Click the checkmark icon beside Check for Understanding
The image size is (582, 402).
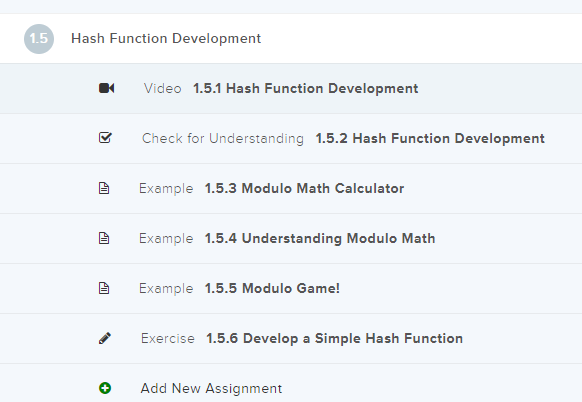pos(105,138)
